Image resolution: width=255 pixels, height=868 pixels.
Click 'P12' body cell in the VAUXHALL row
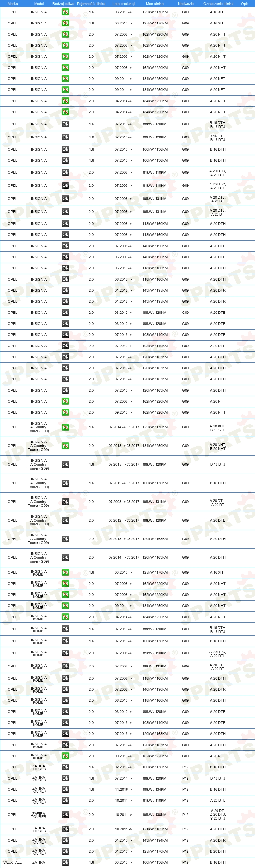click(185, 862)
